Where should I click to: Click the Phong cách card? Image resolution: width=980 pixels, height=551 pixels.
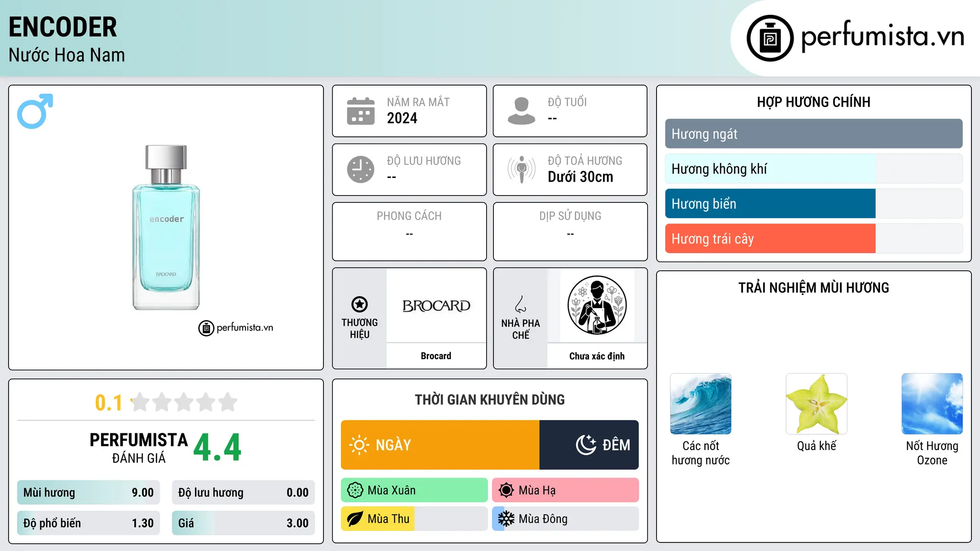click(x=409, y=231)
